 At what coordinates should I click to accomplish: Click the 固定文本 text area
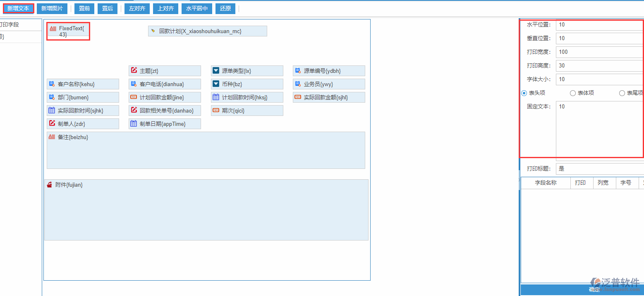point(600,131)
